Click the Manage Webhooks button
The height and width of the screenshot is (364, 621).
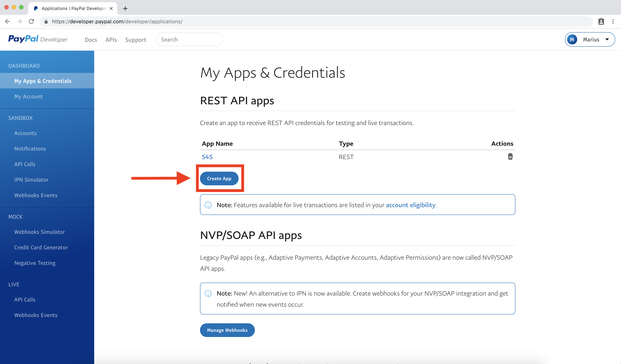(x=227, y=330)
